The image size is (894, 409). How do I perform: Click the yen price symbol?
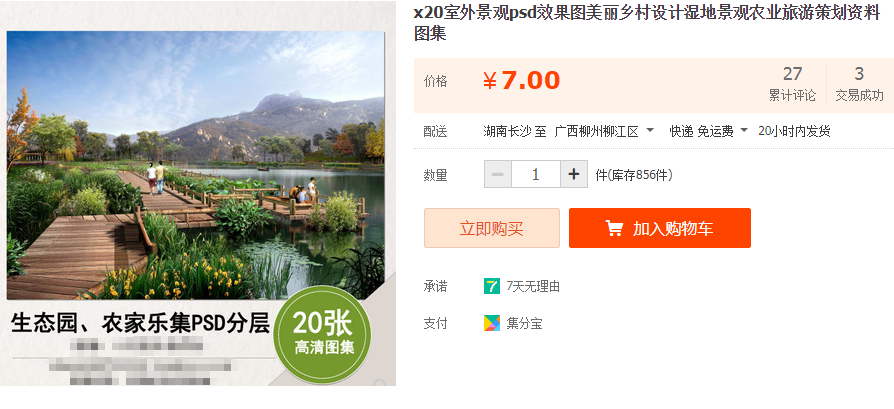(x=490, y=82)
